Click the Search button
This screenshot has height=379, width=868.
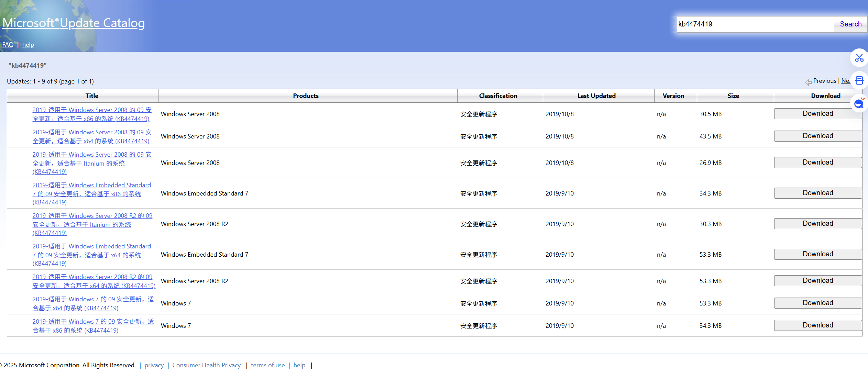point(850,24)
